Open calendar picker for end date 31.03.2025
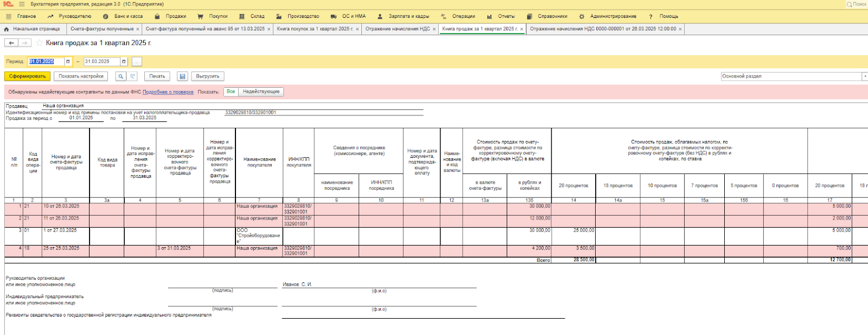868x335 pixels. click(x=124, y=62)
